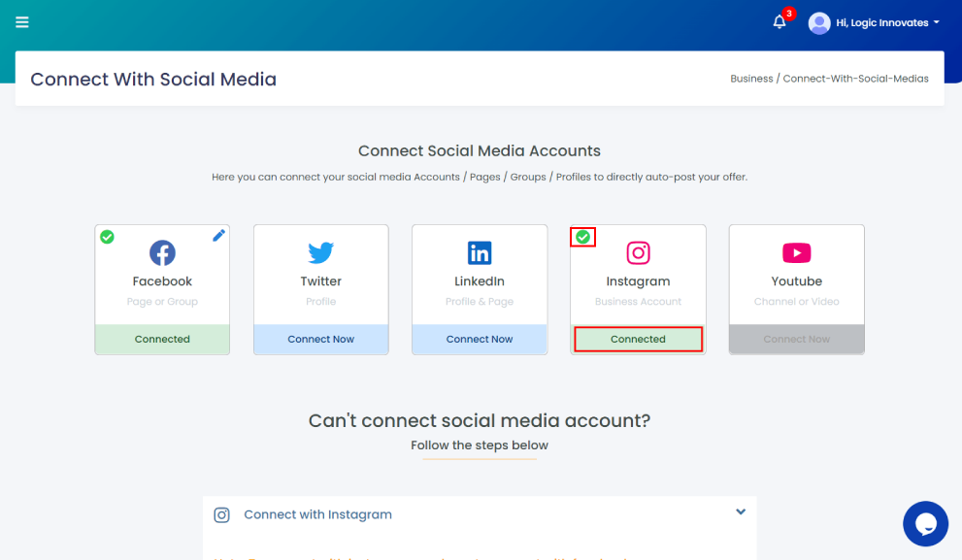Click the Business breadcrumb link

click(x=751, y=79)
